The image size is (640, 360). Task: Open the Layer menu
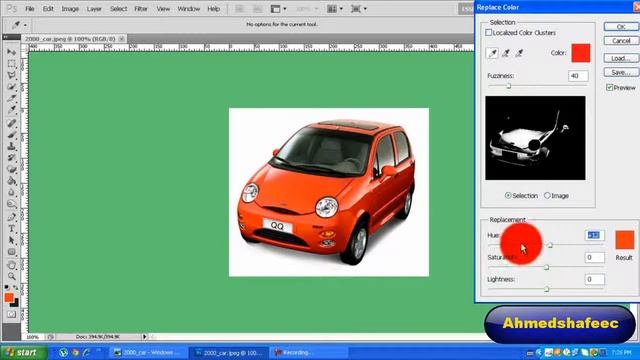click(x=94, y=9)
